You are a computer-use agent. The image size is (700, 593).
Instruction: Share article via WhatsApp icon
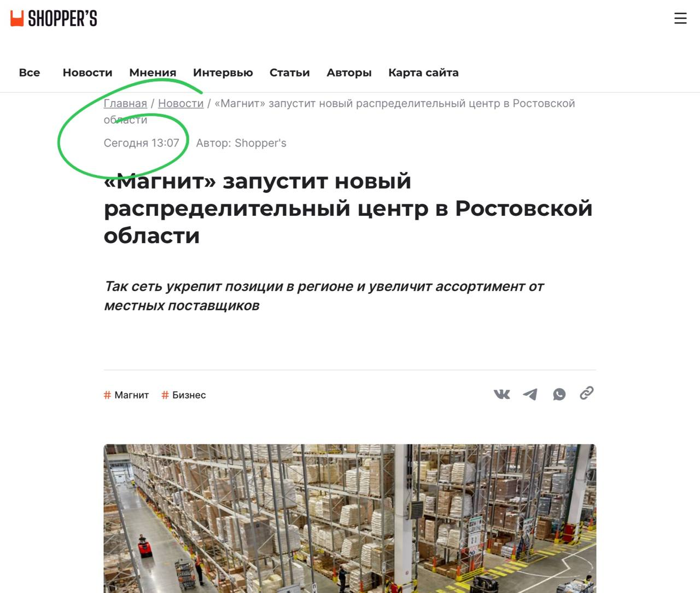[x=559, y=394]
